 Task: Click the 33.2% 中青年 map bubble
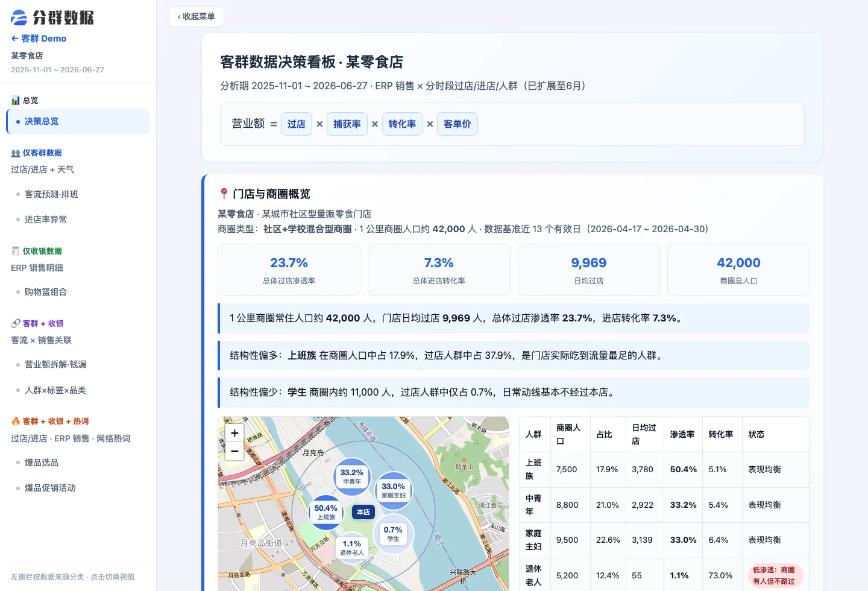[x=352, y=476]
